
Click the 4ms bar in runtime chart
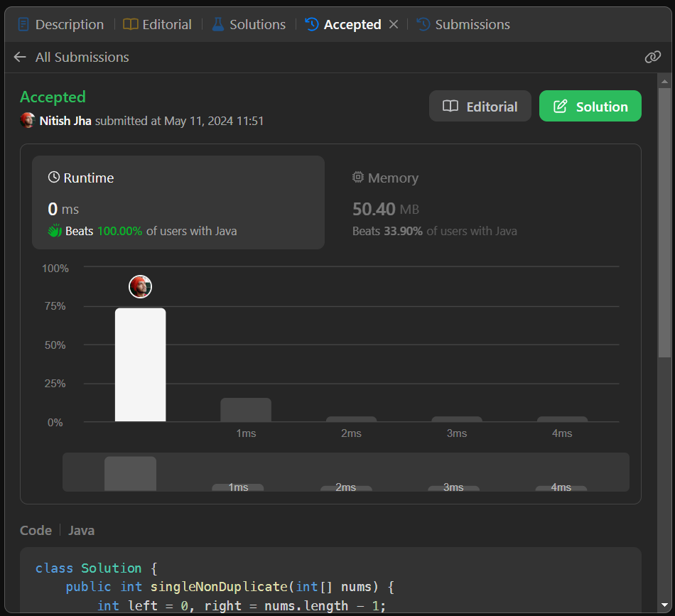[x=562, y=419]
